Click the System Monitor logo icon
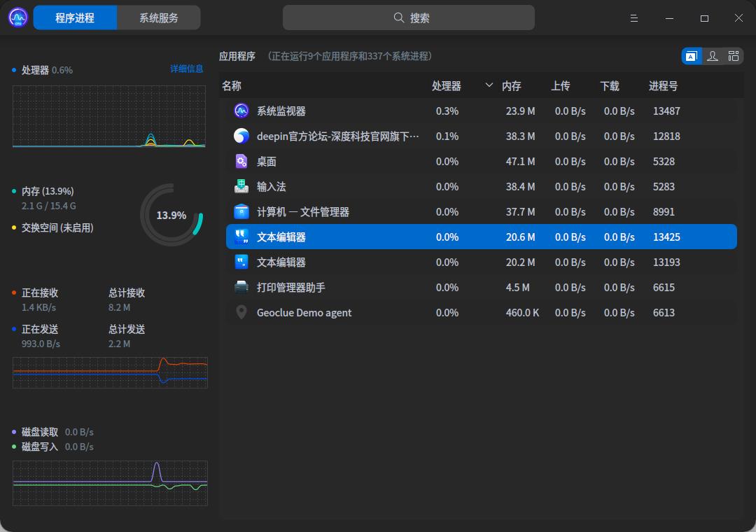This screenshot has width=756, height=532. click(17, 17)
